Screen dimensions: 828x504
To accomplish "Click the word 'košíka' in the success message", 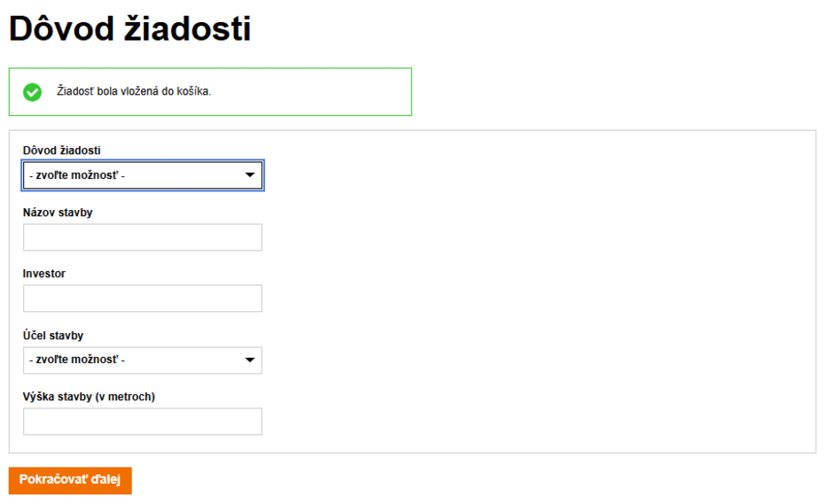I will [194, 91].
